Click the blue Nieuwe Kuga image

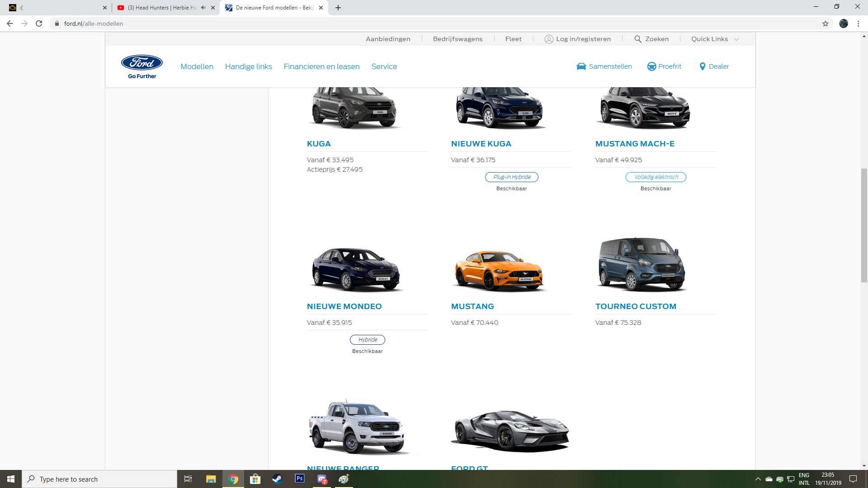pyautogui.click(x=499, y=108)
